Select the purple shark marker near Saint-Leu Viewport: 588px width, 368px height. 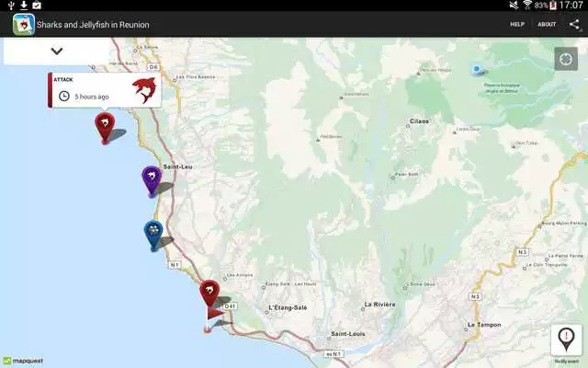[x=152, y=181]
